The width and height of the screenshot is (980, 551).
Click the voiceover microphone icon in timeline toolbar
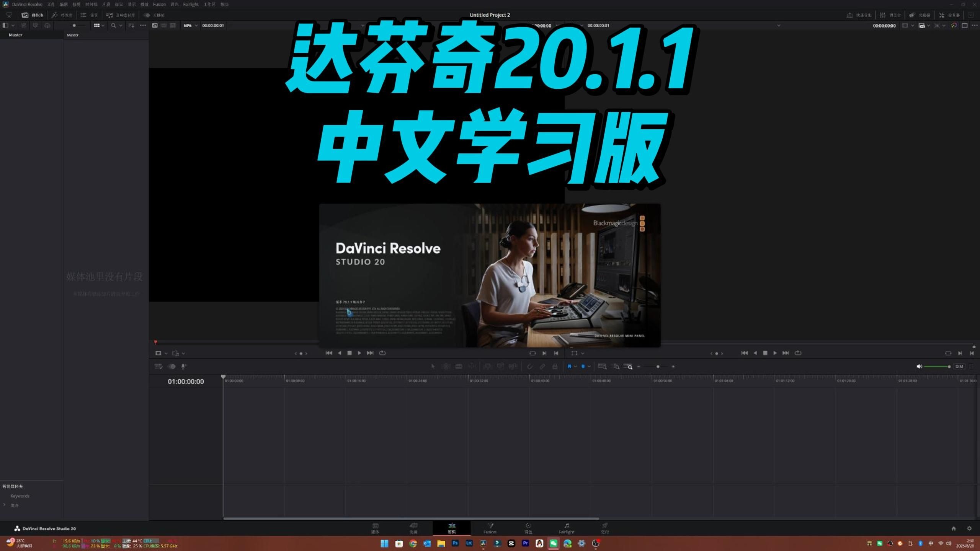(x=184, y=366)
